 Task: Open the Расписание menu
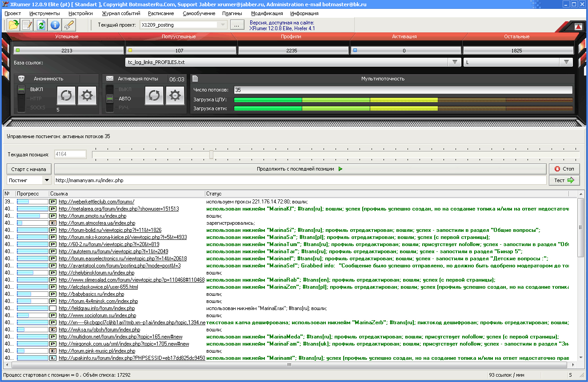(162, 13)
